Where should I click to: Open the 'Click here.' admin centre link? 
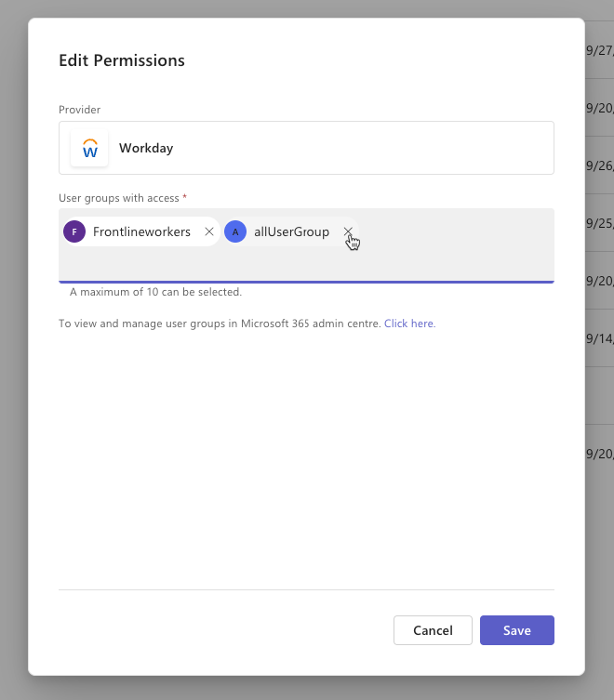tap(409, 324)
